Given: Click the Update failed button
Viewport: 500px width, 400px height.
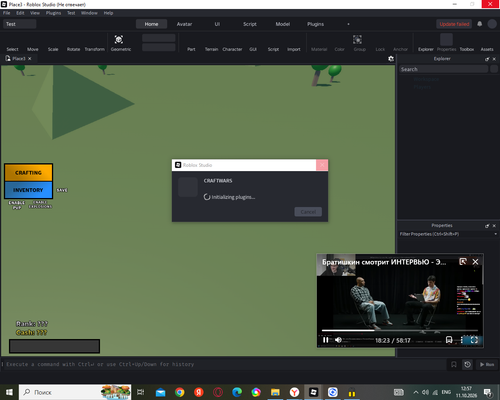Looking at the screenshot, I should click(454, 24).
